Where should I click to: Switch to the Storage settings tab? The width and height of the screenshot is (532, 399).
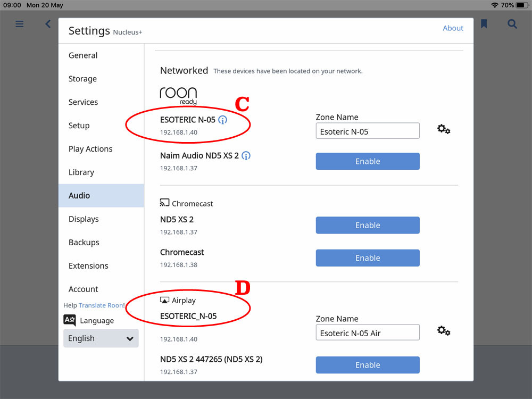click(x=82, y=79)
